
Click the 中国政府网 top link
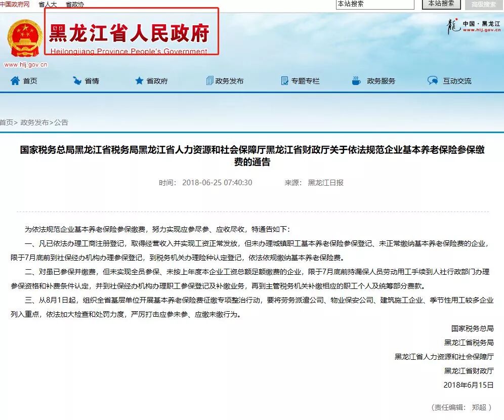(15, 4)
